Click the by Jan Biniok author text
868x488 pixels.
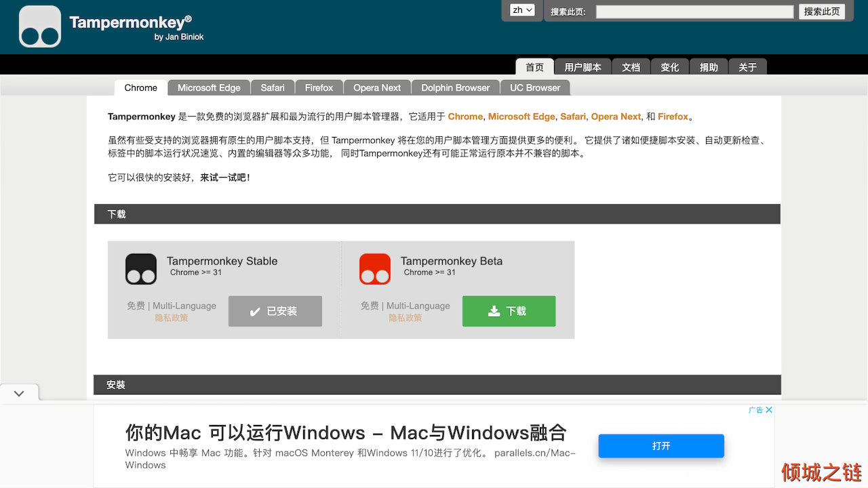(x=179, y=37)
